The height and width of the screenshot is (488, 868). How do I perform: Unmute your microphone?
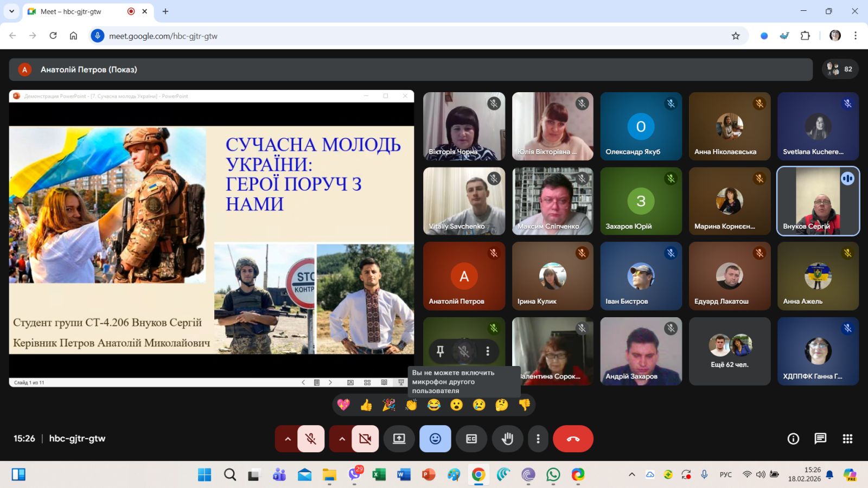click(311, 439)
